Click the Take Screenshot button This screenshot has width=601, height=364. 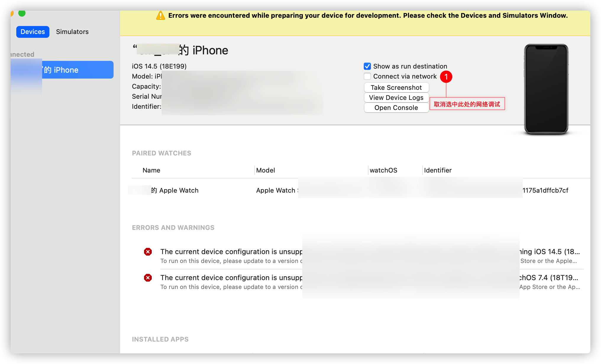(x=396, y=87)
